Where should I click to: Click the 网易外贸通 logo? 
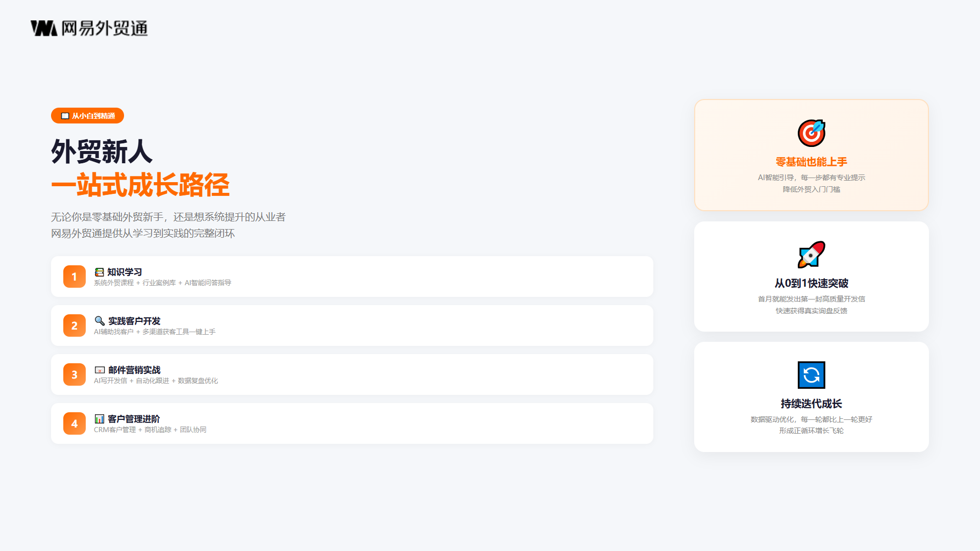point(89,28)
